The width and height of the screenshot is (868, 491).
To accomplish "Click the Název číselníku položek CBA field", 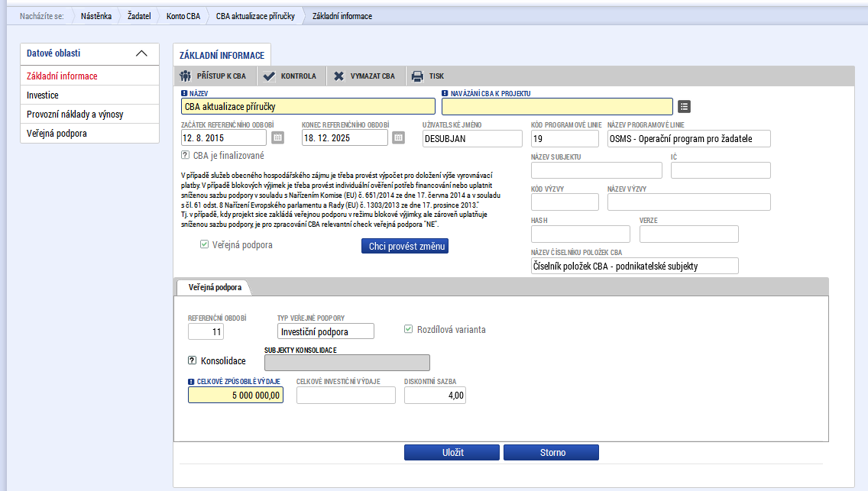I will pyautogui.click(x=634, y=266).
